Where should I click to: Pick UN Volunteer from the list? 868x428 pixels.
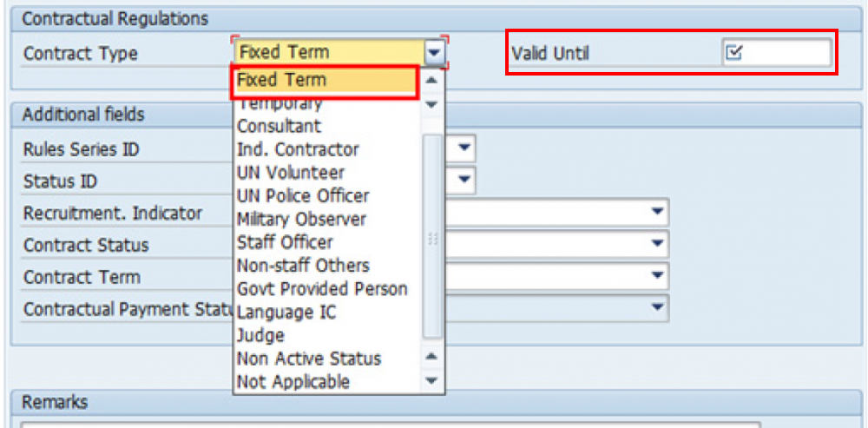(x=290, y=173)
